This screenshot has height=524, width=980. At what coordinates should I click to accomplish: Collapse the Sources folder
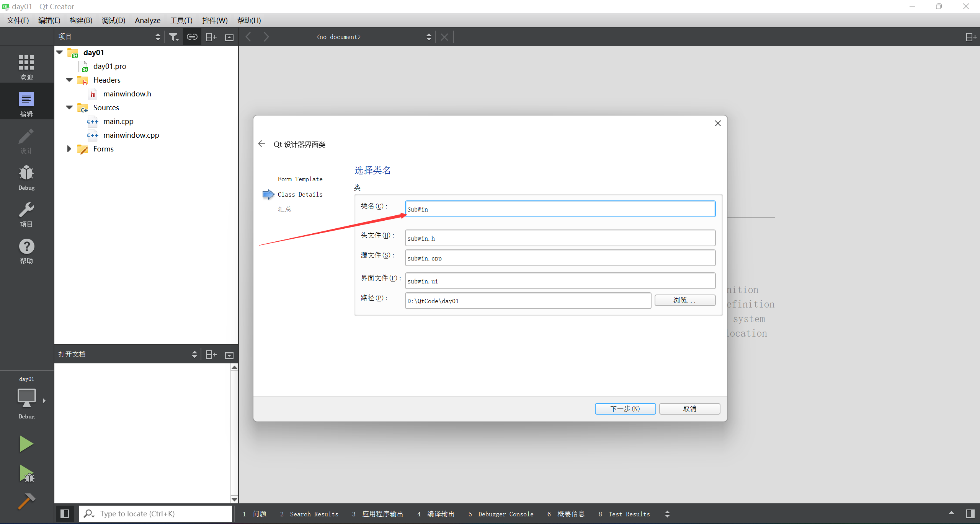(x=69, y=107)
